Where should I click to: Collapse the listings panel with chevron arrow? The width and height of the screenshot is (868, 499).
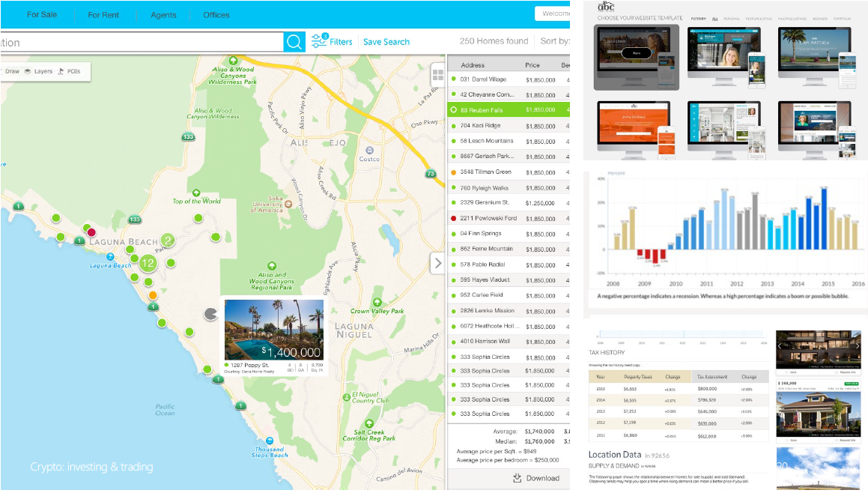point(438,264)
